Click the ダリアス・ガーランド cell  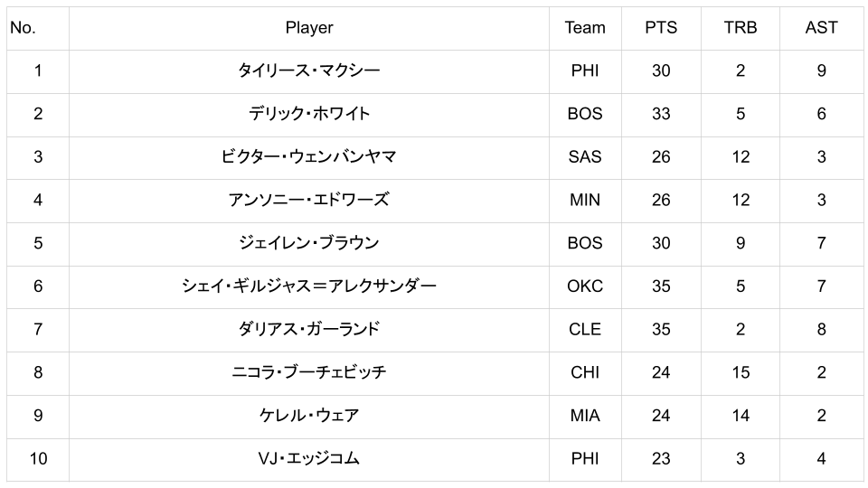pyautogui.click(x=309, y=329)
